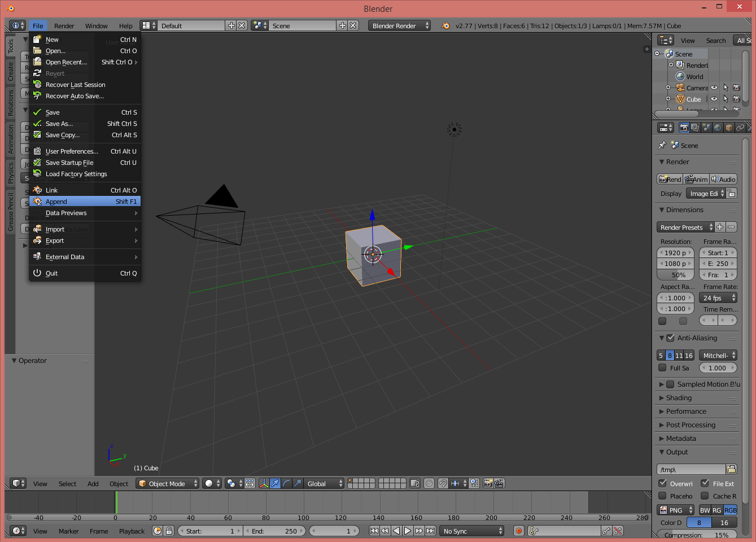
Task: Click the pin icon beside Scene
Action: tap(662, 146)
